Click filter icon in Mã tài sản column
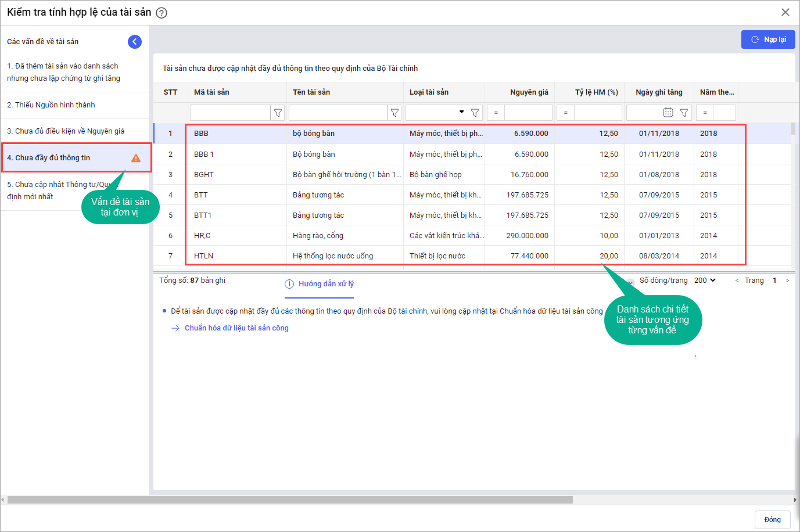The image size is (800, 532). click(x=278, y=113)
